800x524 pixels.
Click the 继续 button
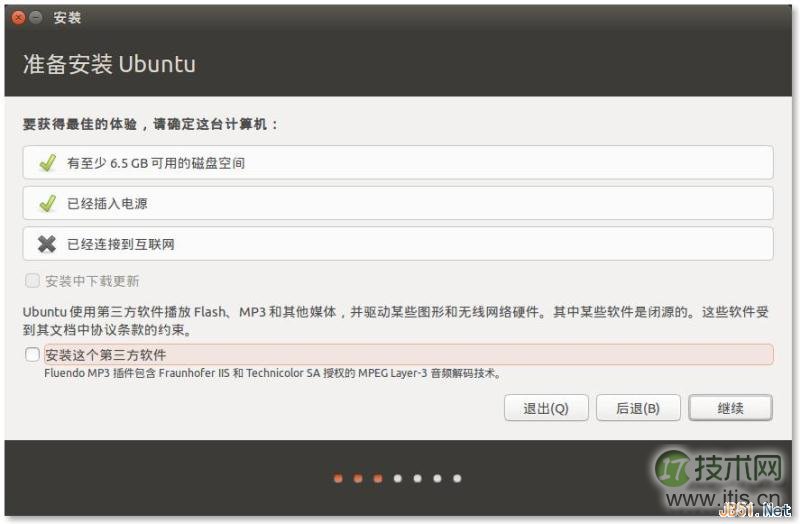(730, 408)
